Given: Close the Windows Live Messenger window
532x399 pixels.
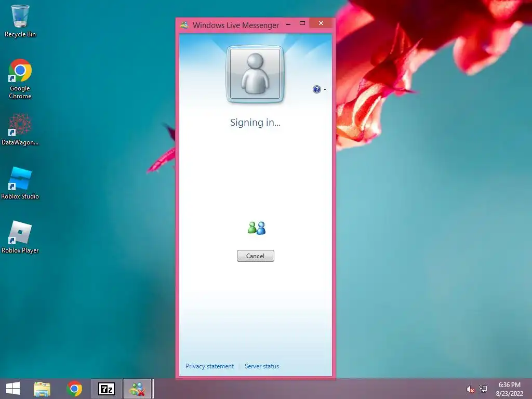Looking at the screenshot, I should (321, 23).
